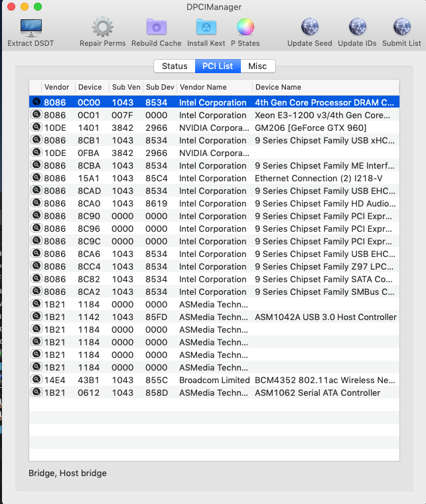Select Ethernet Connection (2) I218-V text
426x504 pixels.
[319, 179]
